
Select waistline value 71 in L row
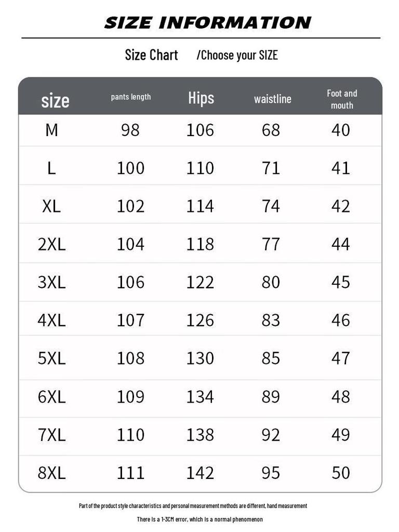(271, 168)
